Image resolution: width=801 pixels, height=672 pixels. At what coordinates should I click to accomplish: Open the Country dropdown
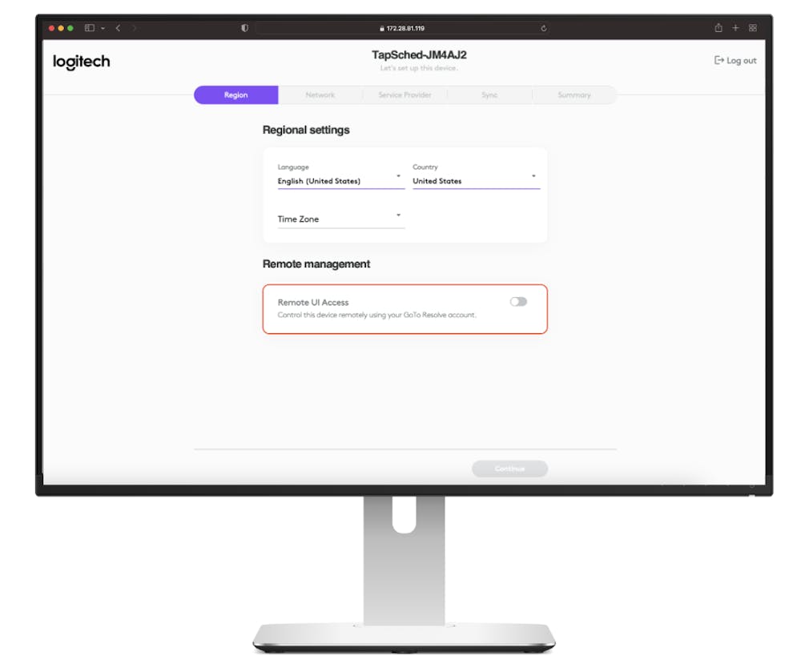pyautogui.click(x=533, y=175)
